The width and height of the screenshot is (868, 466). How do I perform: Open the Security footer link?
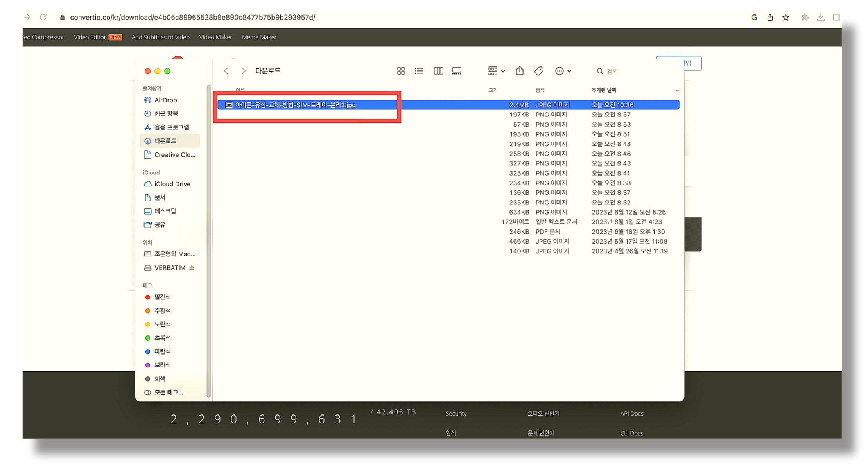point(456,414)
